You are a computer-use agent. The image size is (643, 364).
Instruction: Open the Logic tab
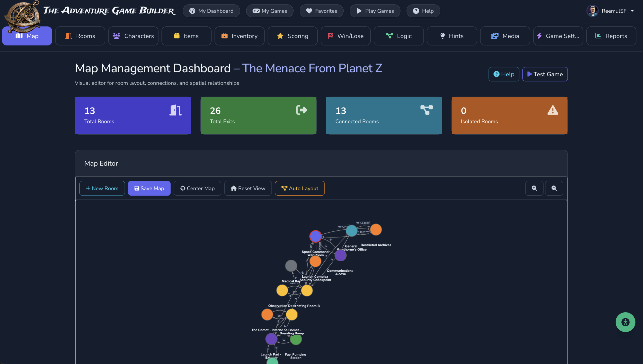(x=399, y=36)
